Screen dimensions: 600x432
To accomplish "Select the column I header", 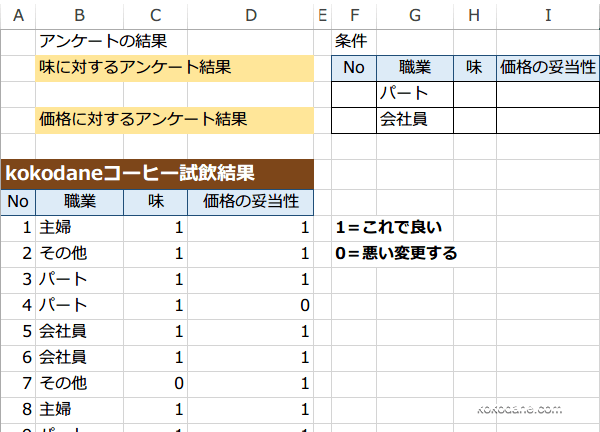I will (547, 14).
